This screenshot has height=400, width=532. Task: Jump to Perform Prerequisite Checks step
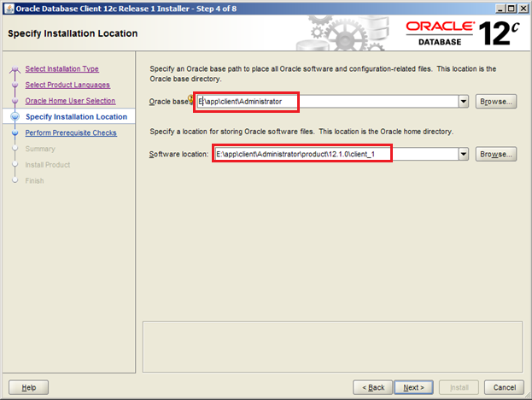(71, 132)
